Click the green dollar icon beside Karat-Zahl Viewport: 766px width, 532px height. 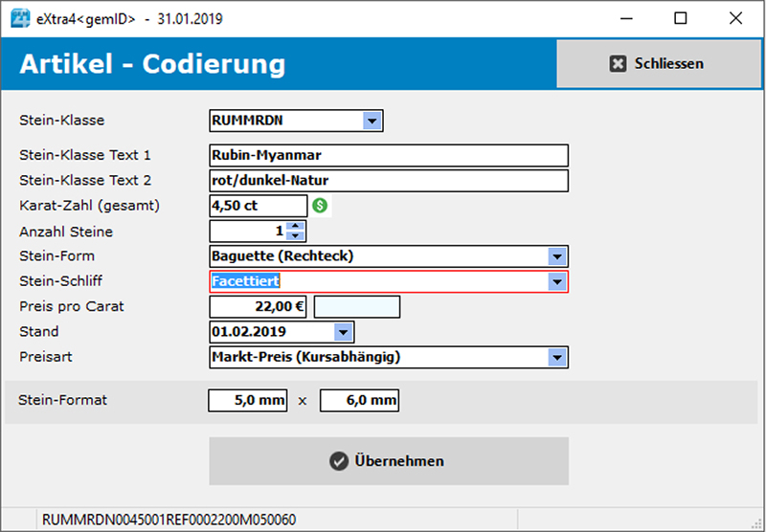click(x=321, y=206)
